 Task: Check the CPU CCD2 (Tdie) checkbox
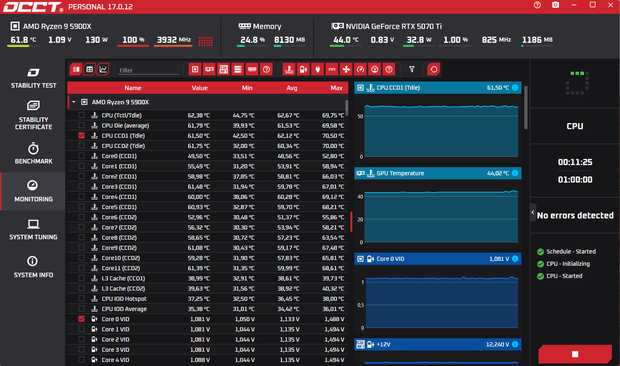(81, 146)
